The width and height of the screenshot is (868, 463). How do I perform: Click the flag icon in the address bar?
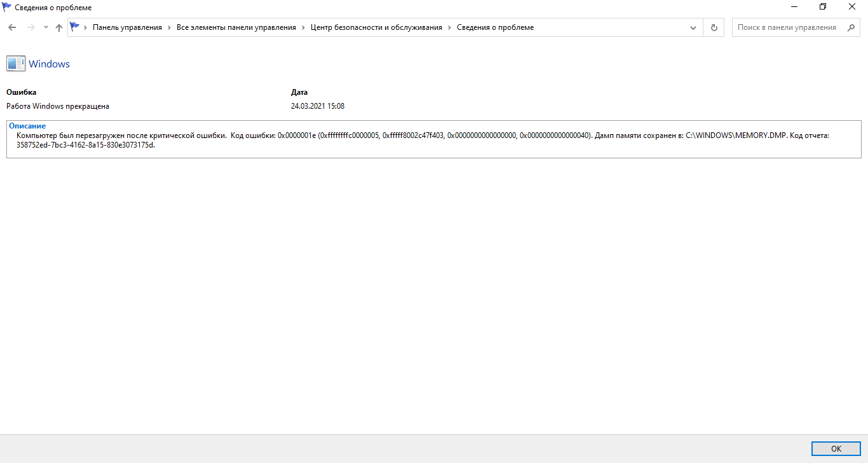coord(74,27)
